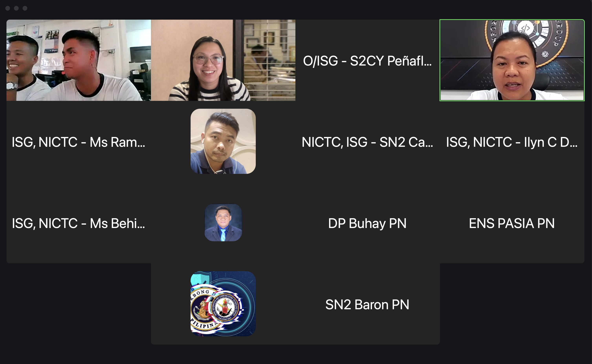Click the active speaker tile with green border
The width and height of the screenshot is (592, 364).
pyautogui.click(x=512, y=60)
